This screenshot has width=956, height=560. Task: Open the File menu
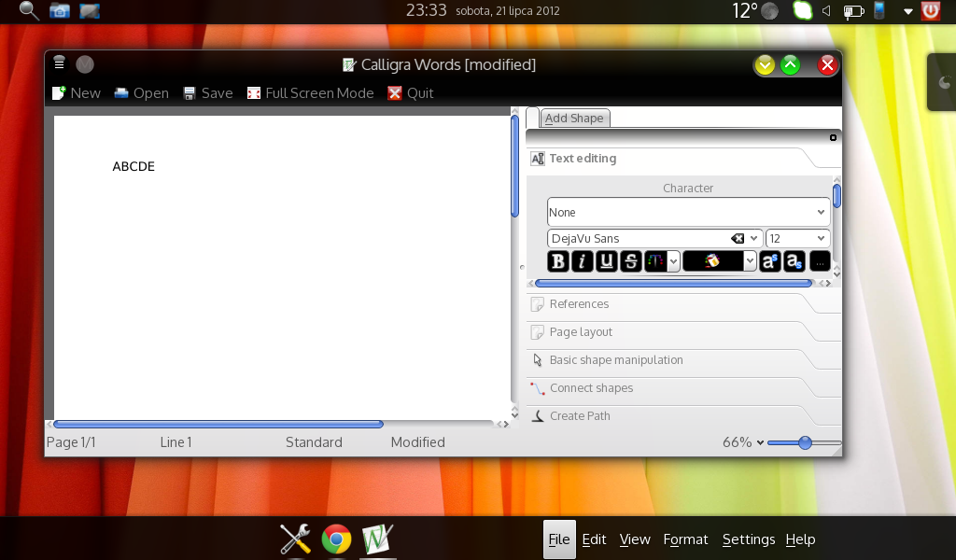click(x=559, y=539)
